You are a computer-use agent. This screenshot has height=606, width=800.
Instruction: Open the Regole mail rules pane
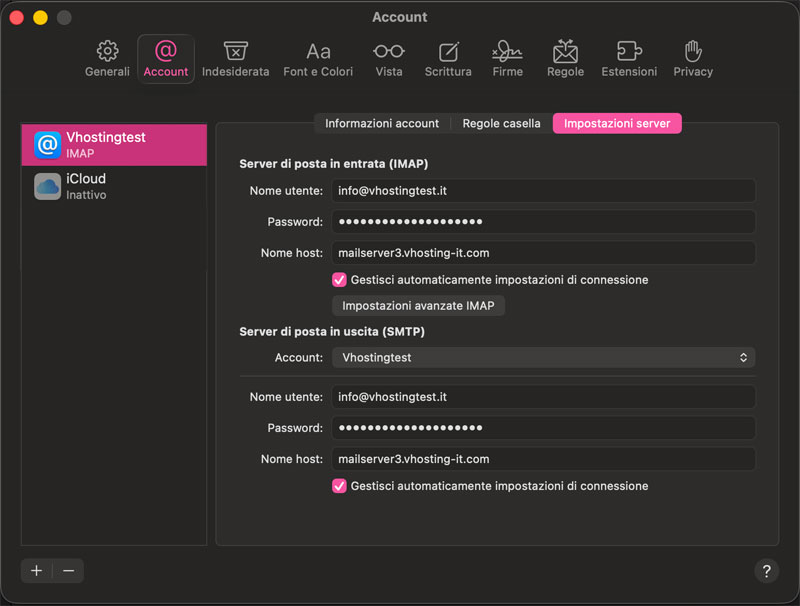pyautogui.click(x=565, y=59)
